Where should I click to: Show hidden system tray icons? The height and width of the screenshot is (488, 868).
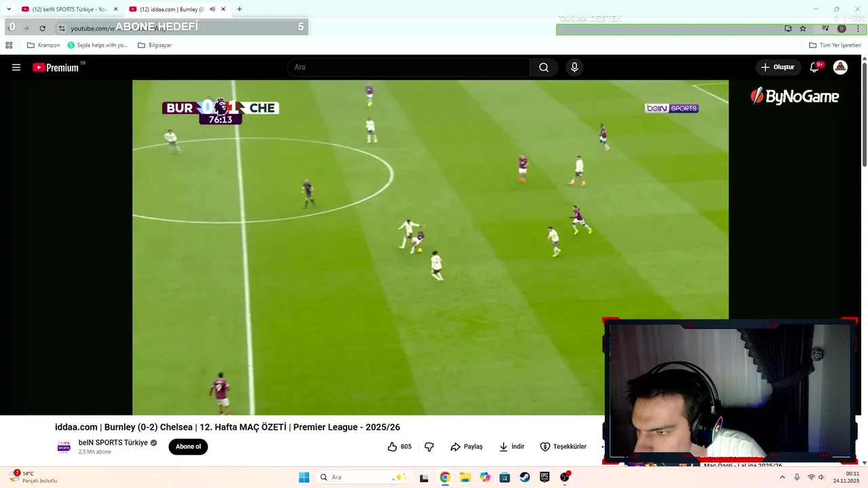[x=782, y=477]
